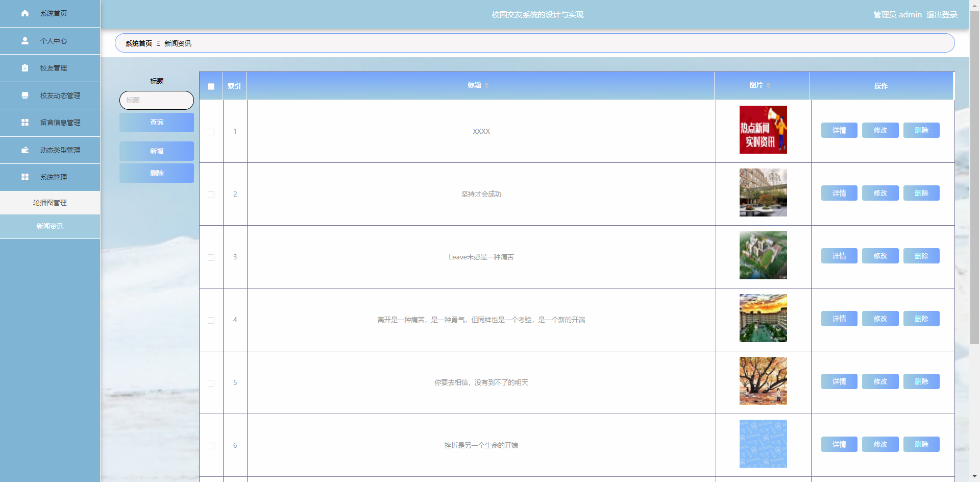Check the checkbox for row 1 XXXX

pos(211,132)
